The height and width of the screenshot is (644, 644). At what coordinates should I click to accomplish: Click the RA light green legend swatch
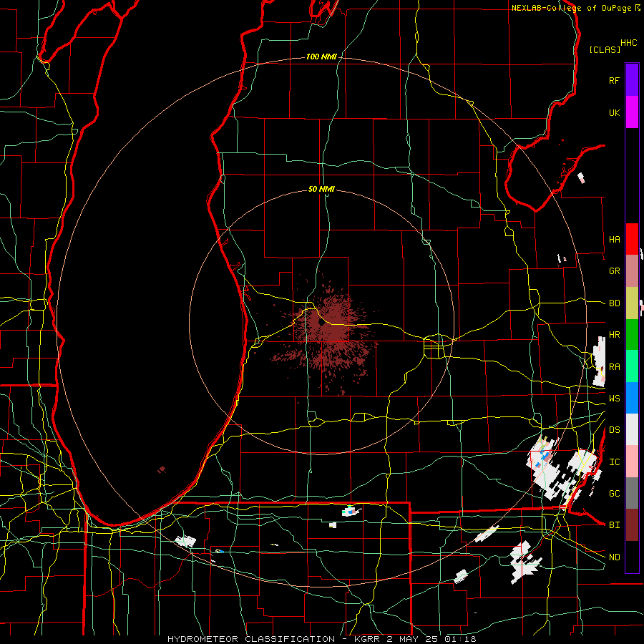[632, 366]
